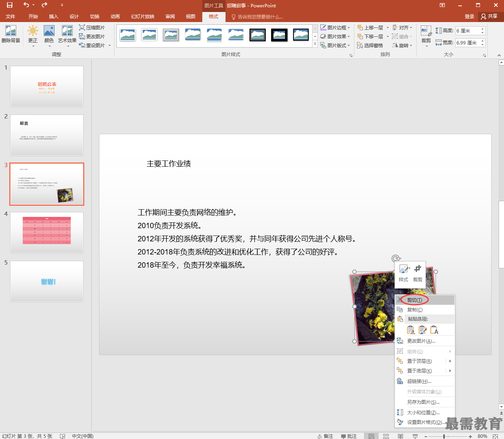Click the spell check icon in status bar

[x=62, y=436]
